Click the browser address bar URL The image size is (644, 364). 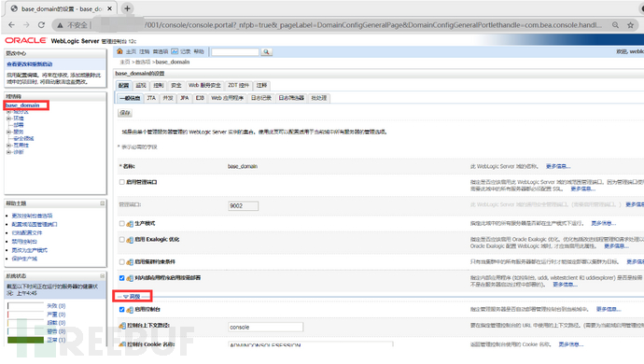point(373,25)
